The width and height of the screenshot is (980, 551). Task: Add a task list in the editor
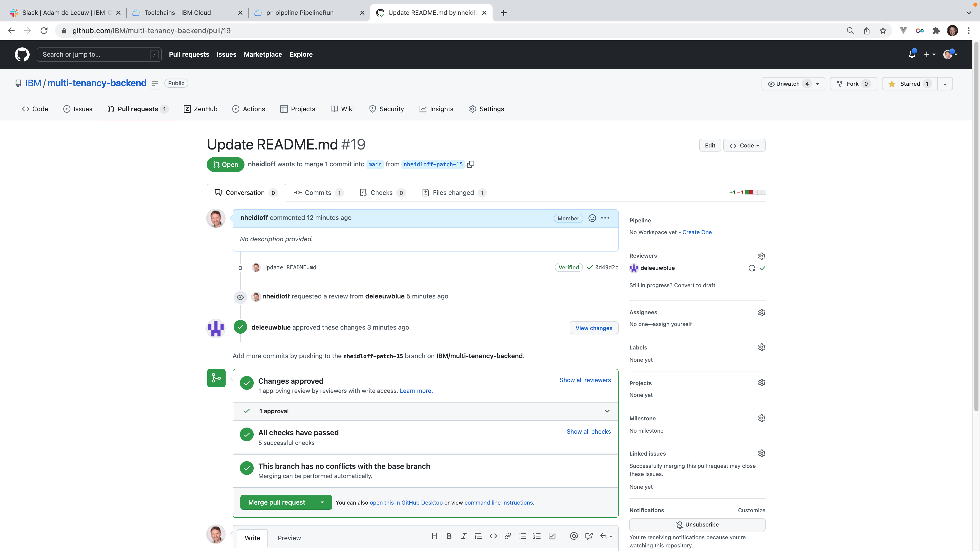(x=552, y=536)
